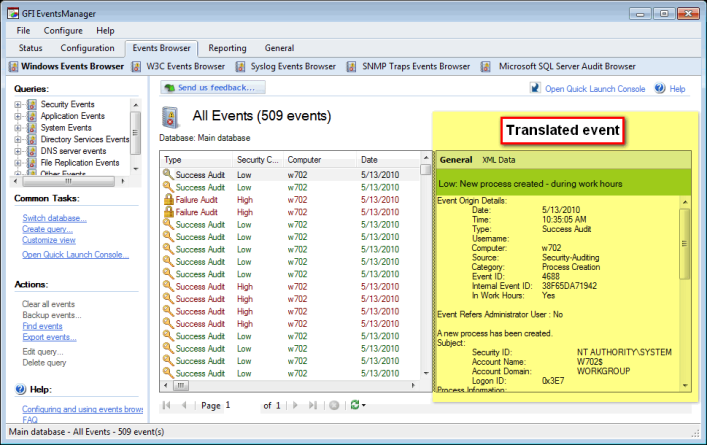707x445 pixels.
Task: Go to last page of events
Action: [312, 405]
